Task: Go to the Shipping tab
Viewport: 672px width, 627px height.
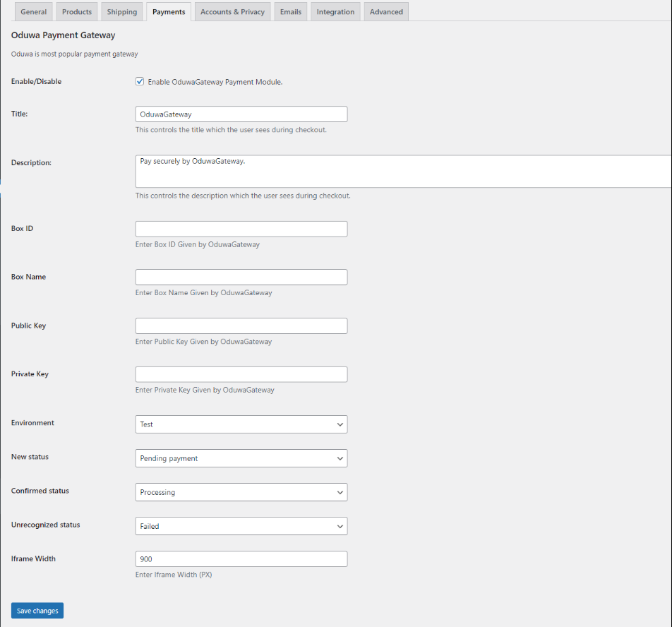Action: pyautogui.click(x=122, y=11)
